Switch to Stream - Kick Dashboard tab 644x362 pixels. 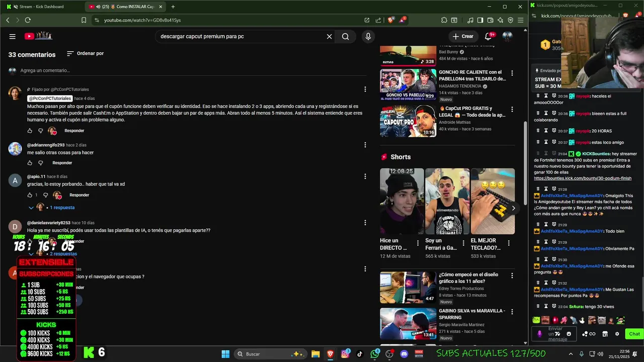[41, 7]
